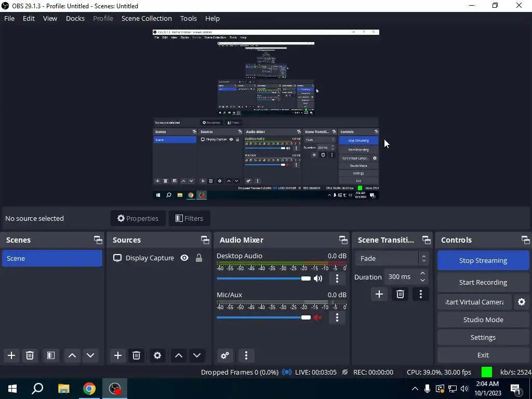The image size is (532, 399).
Task: Decrease transition duration with down arrow
Action: click(x=422, y=280)
